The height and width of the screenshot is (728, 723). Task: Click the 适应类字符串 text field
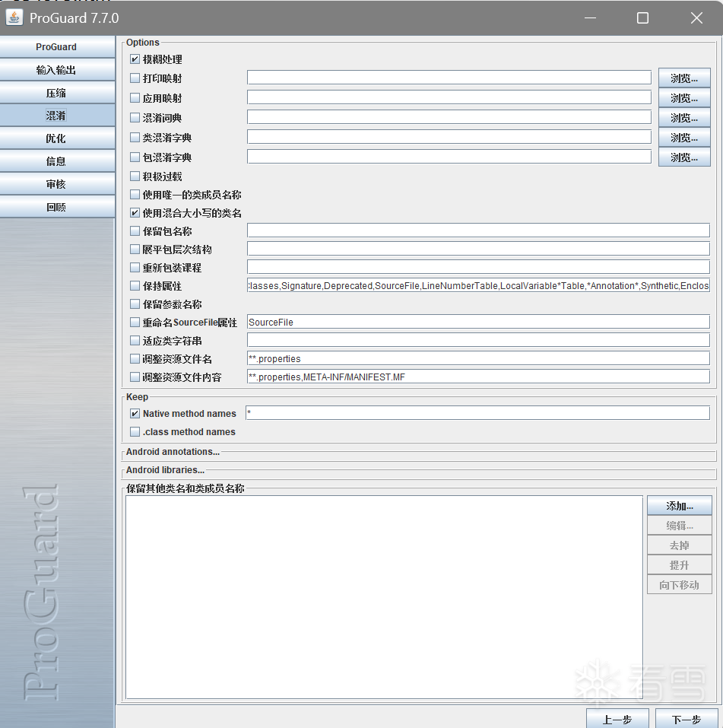[x=478, y=340]
